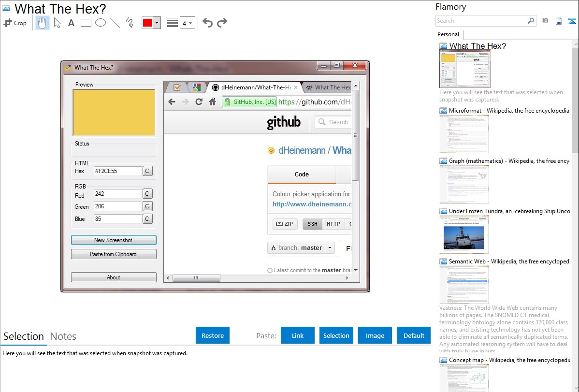579x392 pixels.
Task: Click the Hex value field #F2CE55
Action: coord(118,171)
